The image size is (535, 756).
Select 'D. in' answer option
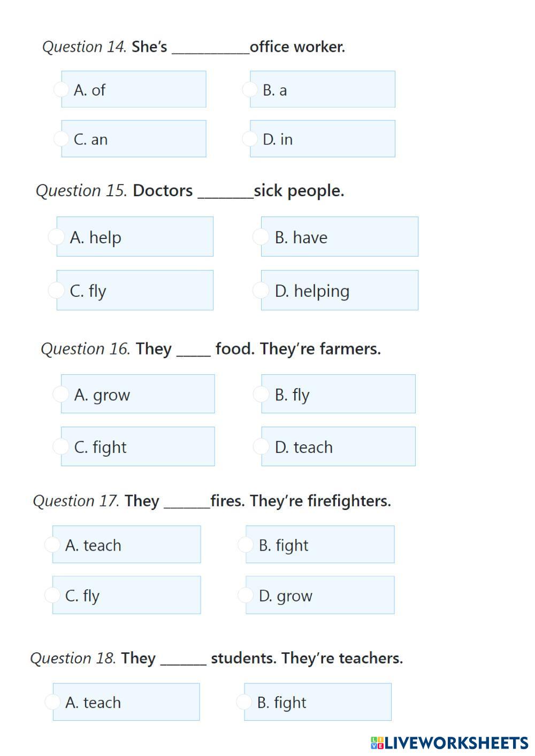(250, 138)
